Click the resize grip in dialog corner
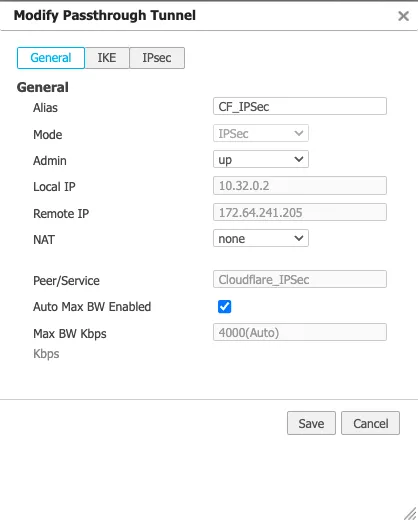 [410, 514]
